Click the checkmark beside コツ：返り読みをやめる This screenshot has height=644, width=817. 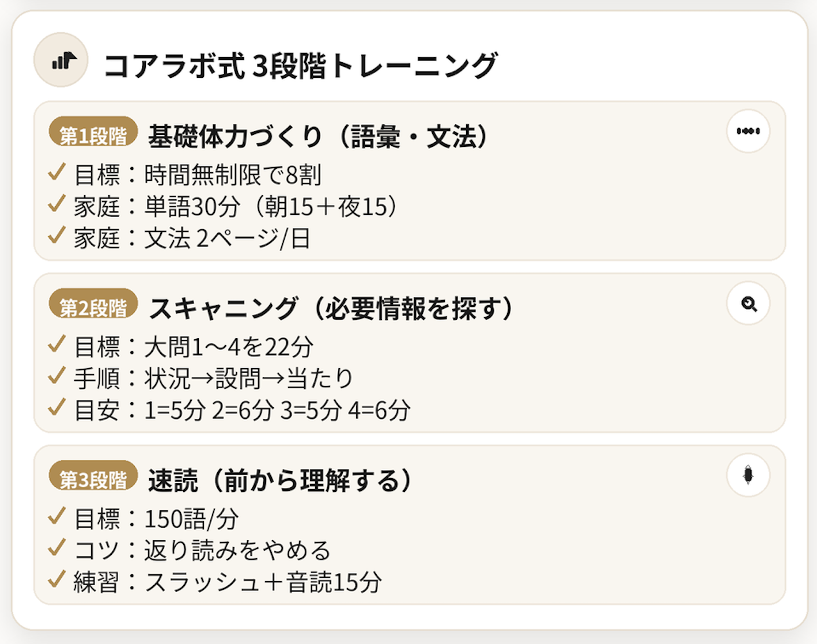click(56, 548)
